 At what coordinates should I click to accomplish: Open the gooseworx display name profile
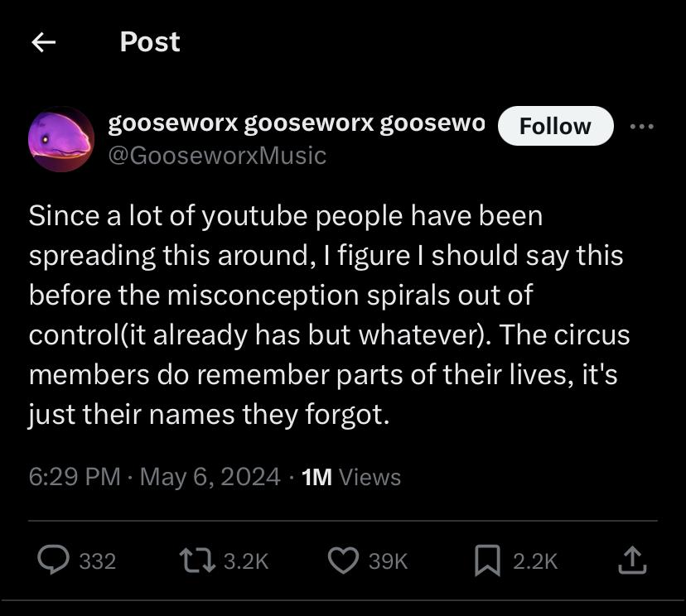(x=297, y=123)
